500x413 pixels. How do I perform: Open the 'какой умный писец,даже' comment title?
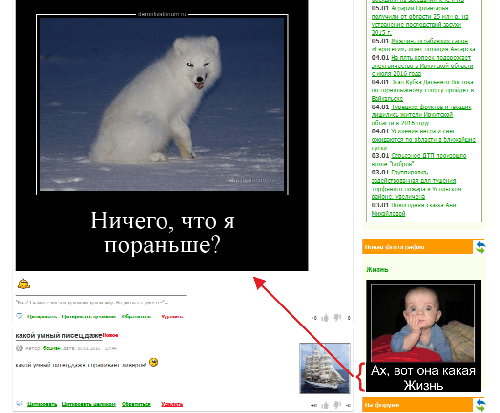tap(59, 336)
